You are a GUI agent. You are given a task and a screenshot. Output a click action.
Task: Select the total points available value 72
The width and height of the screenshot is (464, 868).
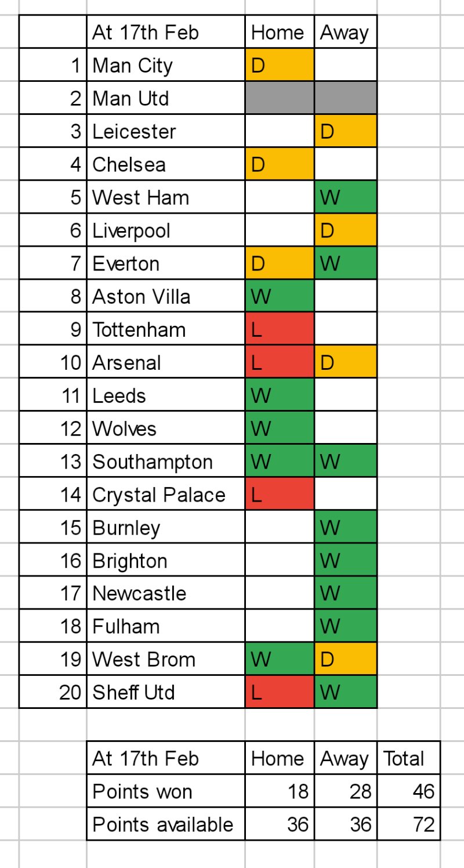408,824
